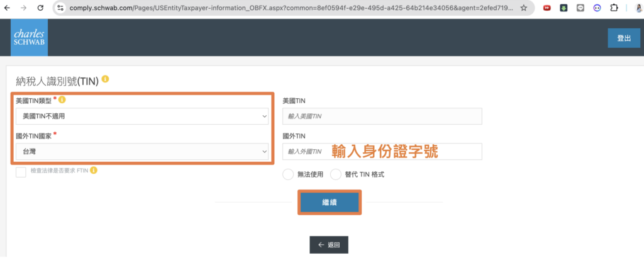The width and height of the screenshot is (644, 260).
Task: Click the 登出 logout button
Action: 623,38
